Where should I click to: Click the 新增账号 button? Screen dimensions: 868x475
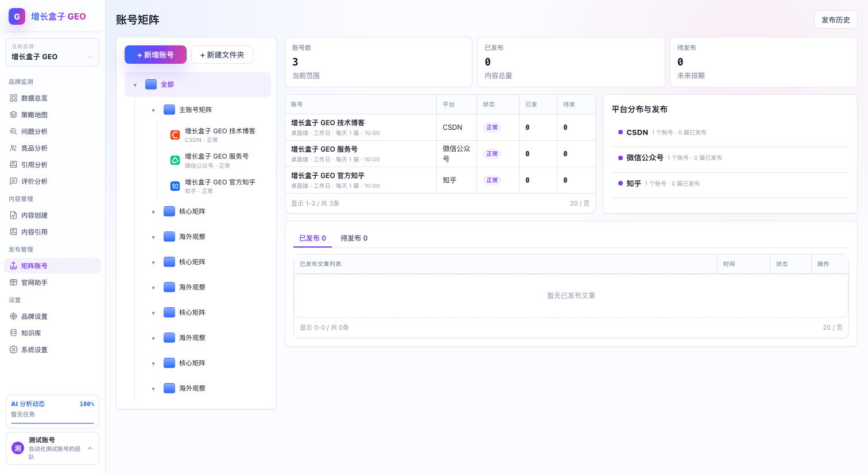pyautogui.click(x=156, y=55)
